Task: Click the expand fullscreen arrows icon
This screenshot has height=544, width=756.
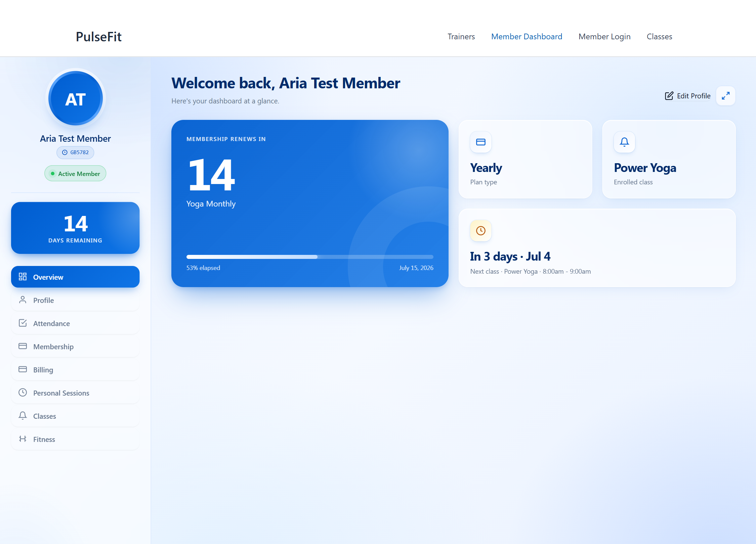Action: (x=725, y=96)
